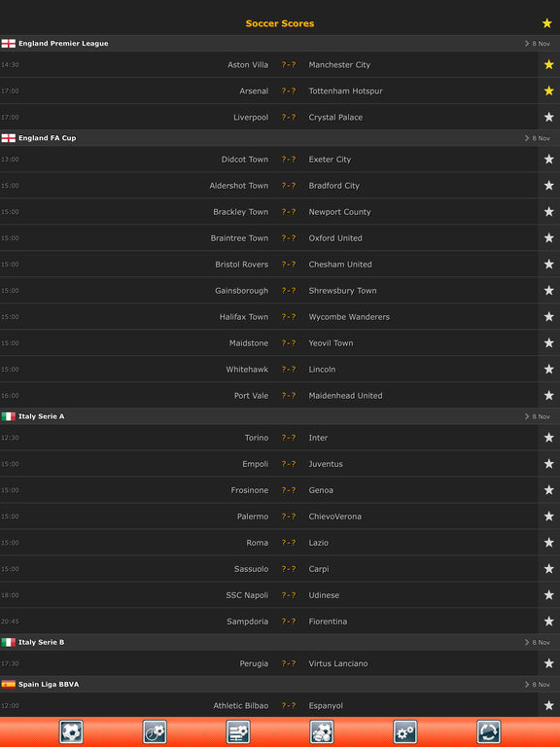Select the Sampdoria vs Fiorentina score row

pos(269,621)
